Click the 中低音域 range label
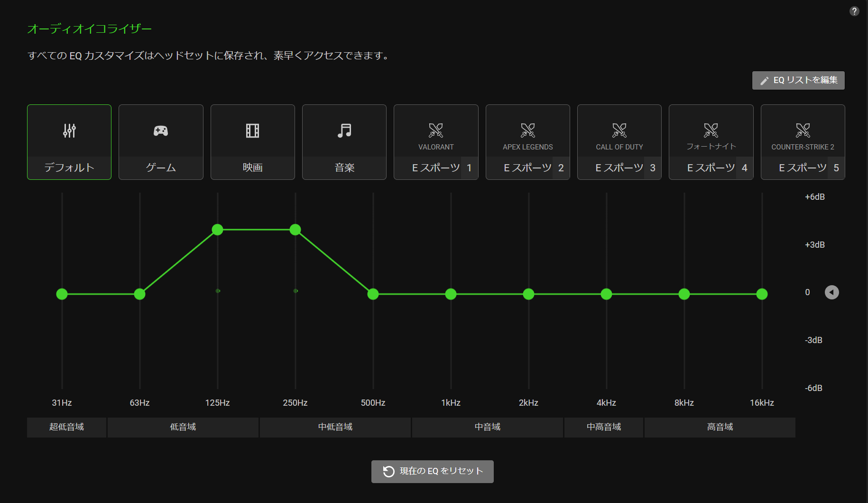Viewport: 868px width, 503px height. 335,427
